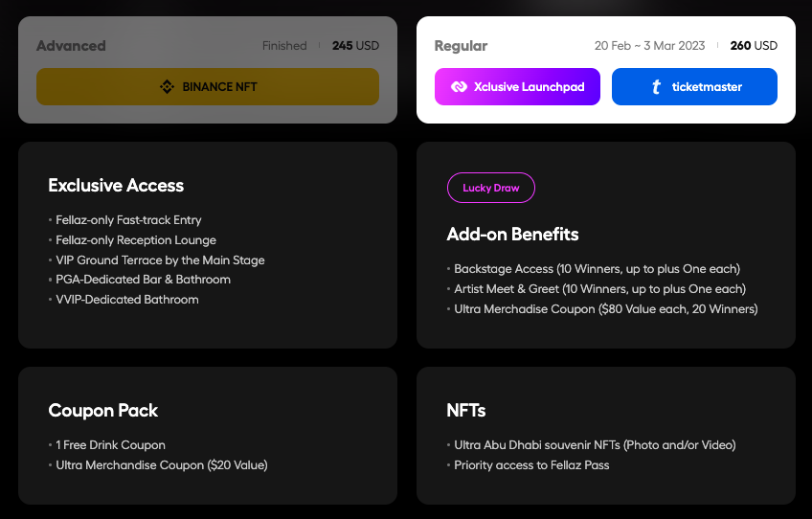Click the Coupon Pack heading
812x519 pixels.
(103, 410)
